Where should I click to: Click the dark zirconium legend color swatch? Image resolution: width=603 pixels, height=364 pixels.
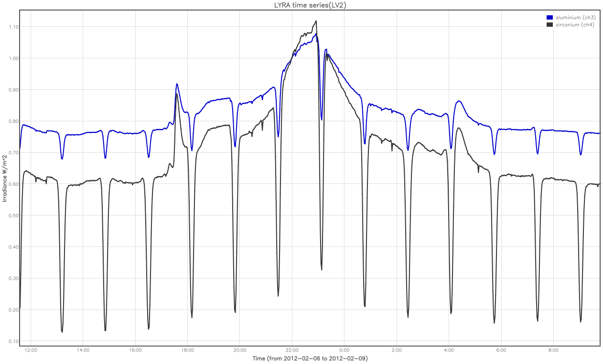pos(549,25)
